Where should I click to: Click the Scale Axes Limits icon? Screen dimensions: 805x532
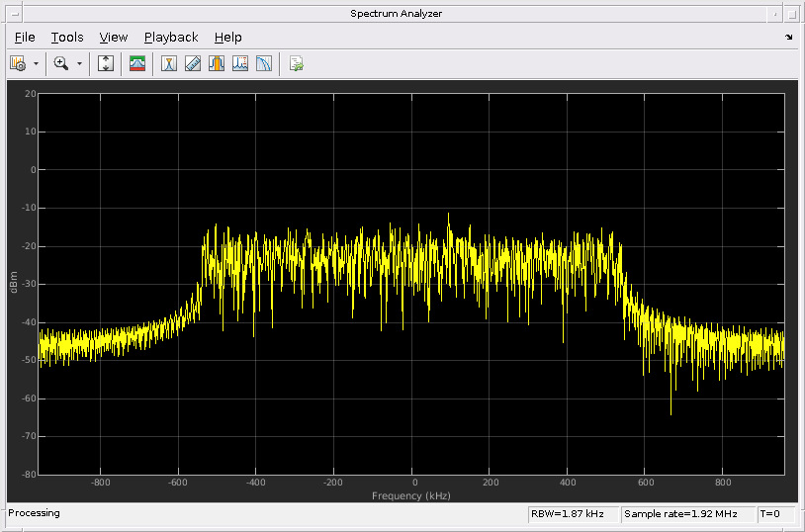pyautogui.click(x=107, y=63)
